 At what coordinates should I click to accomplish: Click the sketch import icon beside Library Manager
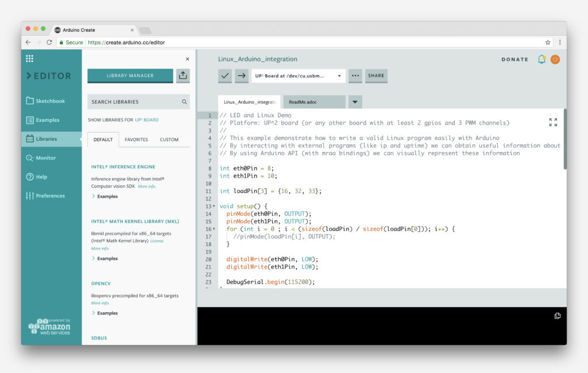183,75
